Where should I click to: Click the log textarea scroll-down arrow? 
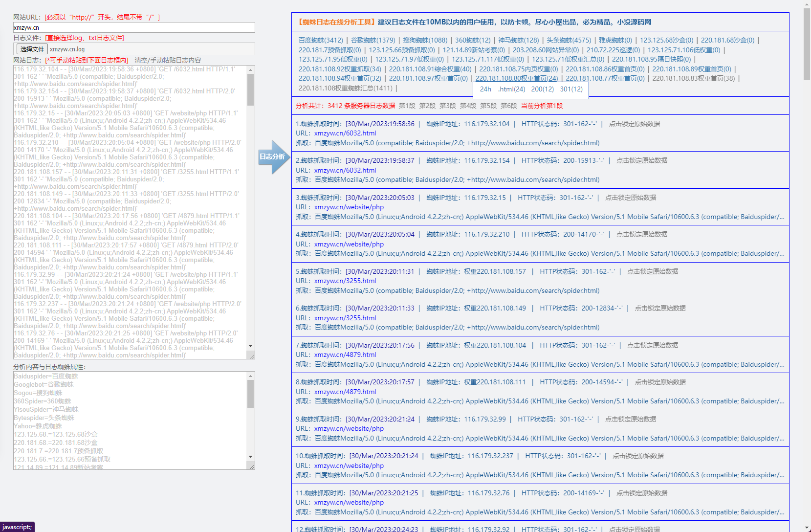click(x=251, y=346)
